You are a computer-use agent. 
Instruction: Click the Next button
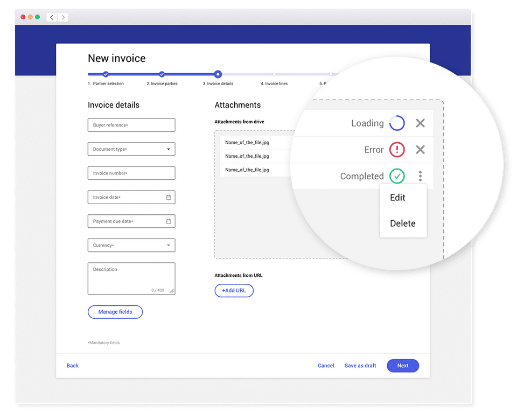point(403,366)
